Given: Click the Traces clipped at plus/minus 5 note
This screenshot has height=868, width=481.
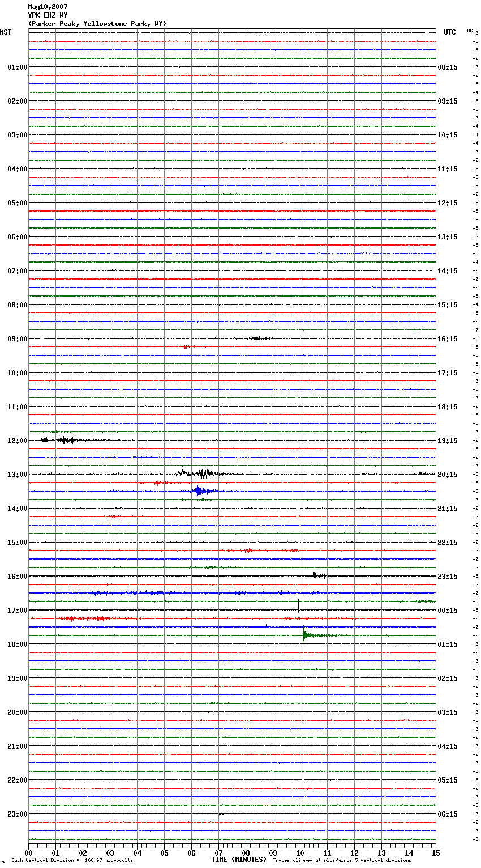Looking at the screenshot, I should (342, 861).
